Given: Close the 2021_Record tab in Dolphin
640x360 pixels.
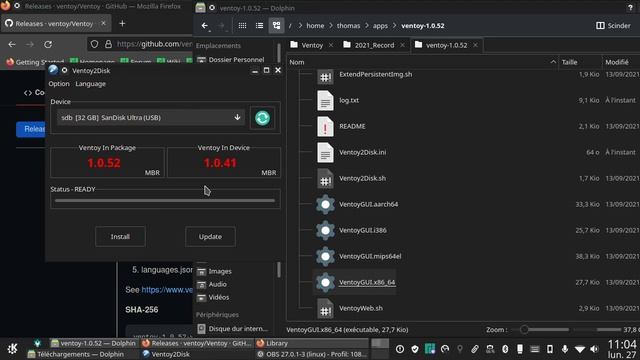Looking at the screenshot, I should pyautogui.click(x=402, y=45).
